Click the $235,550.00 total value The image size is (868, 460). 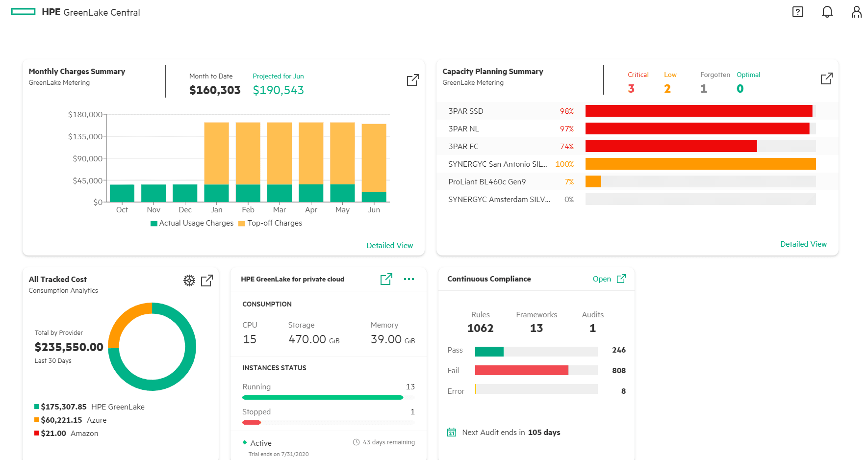pyautogui.click(x=69, y=347)
